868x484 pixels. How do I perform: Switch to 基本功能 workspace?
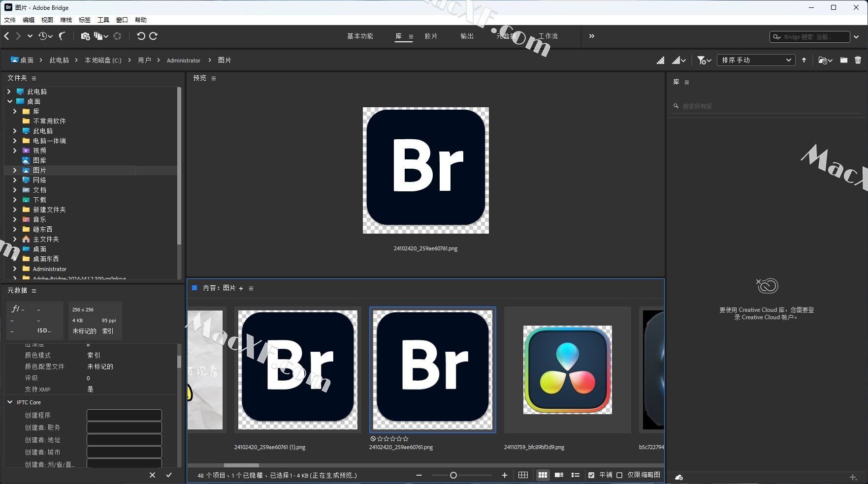tap(360, 36)
